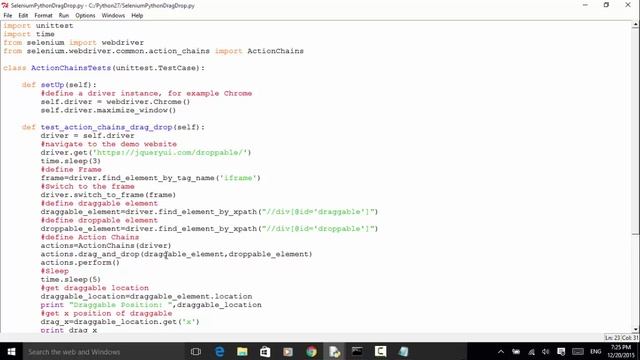Click the '#navigate to the demo website' comment
Image resolution: width=640 pixels, height=360 pixels.
(x=109, y=144)
